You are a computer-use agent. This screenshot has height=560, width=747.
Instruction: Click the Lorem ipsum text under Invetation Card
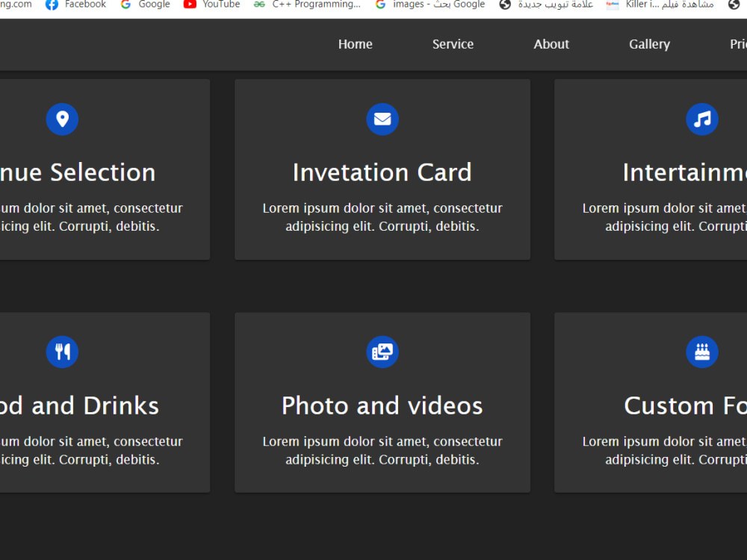(382, 217)
